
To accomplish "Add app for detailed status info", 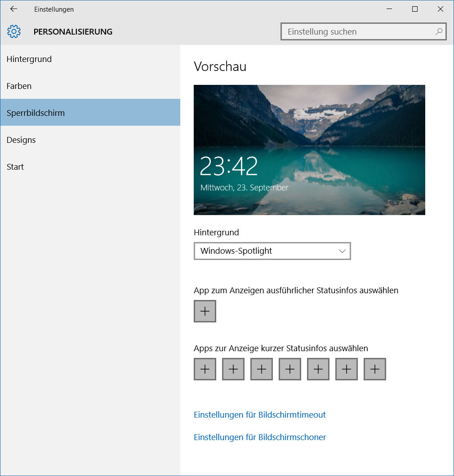I will [x=205, y=311].
